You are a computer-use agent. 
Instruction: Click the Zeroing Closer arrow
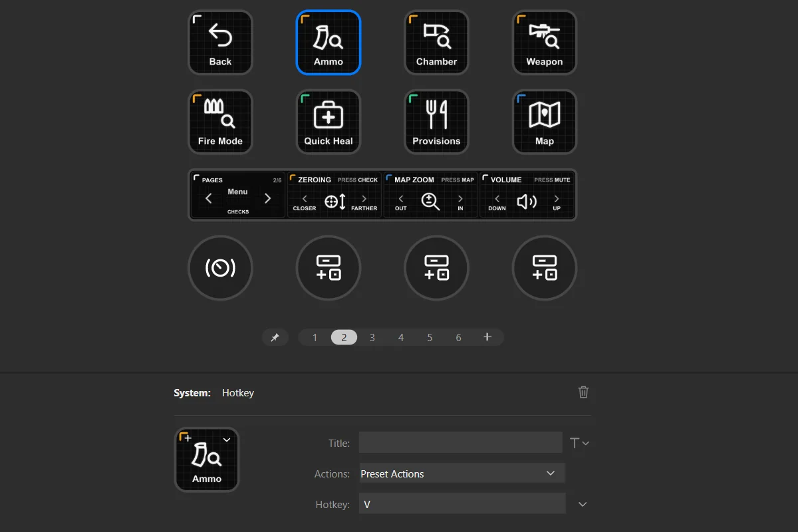coord(305,199)
